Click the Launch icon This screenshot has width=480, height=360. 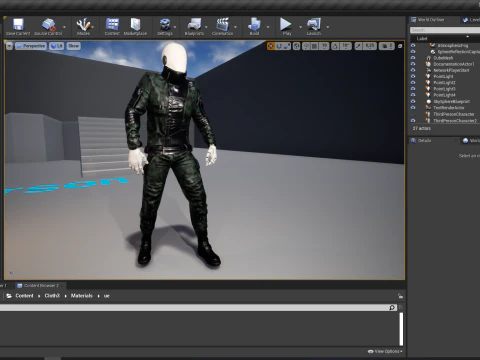[314, 27]
